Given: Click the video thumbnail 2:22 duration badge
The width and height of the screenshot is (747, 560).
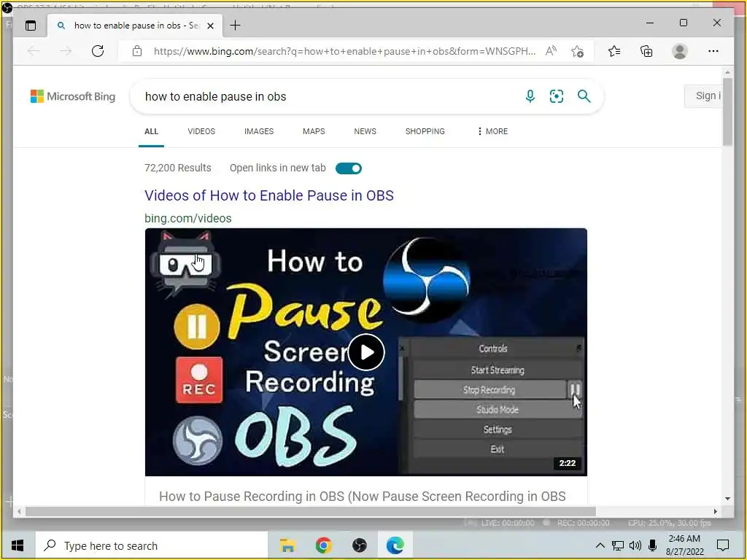Looking at the screenshot, I should pos(567,463).
